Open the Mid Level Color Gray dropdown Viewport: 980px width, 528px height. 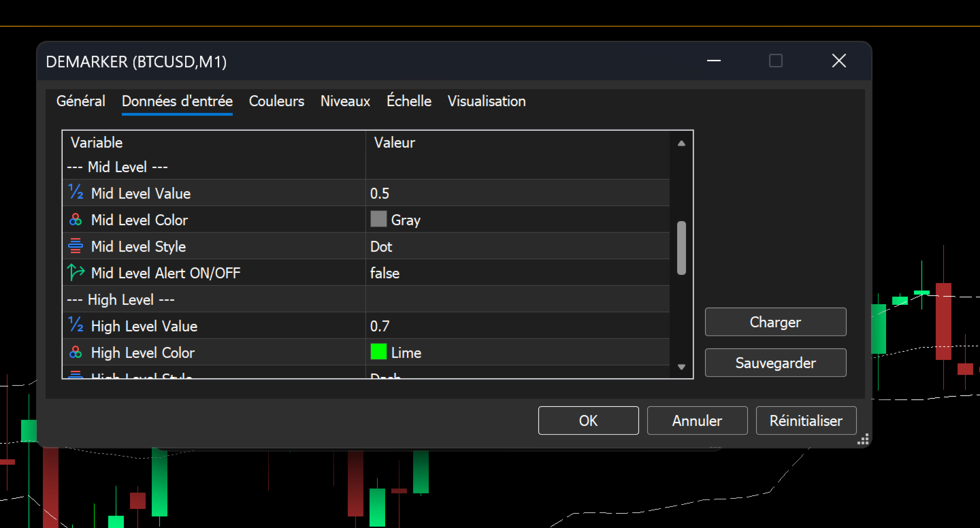518,220
